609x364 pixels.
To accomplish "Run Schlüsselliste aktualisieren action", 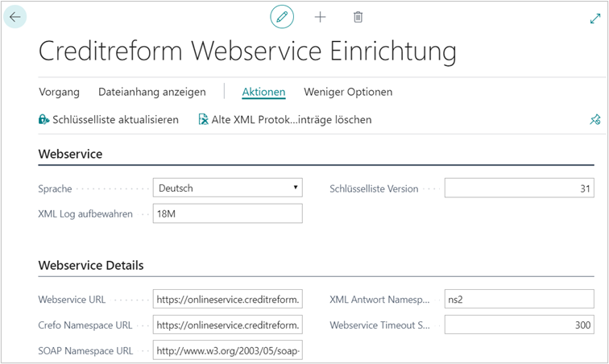I will [109, 120].
